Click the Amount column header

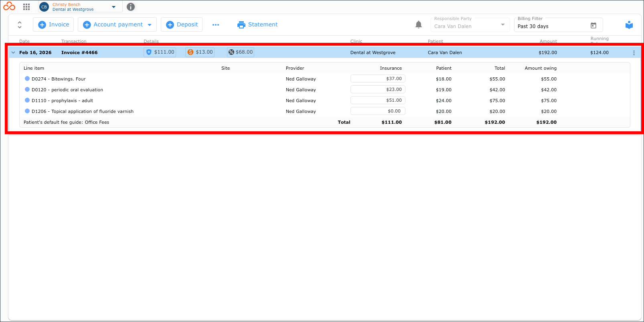pos(548,41)
